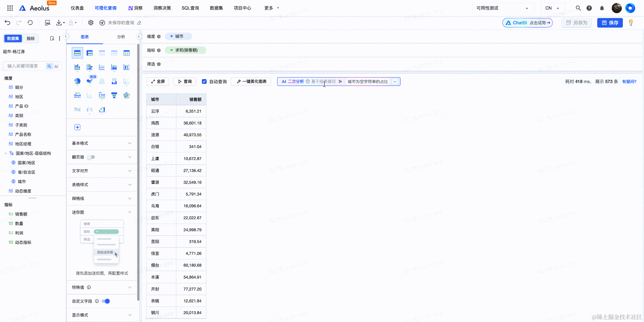Select the line chart icon
This screenshot has height=322, width=644.
pos(102,67)
